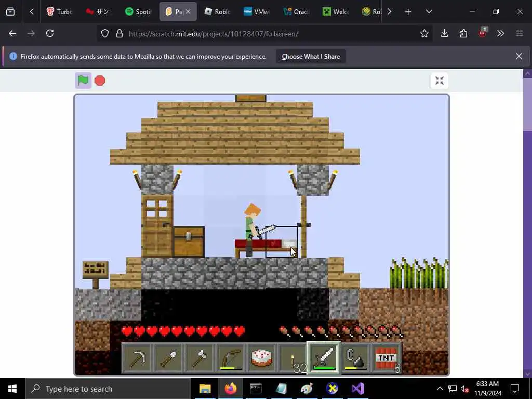This screenshot has width=532, height=399.
Task: Open the Firefox hamburger menu
Action: [520, 33]
